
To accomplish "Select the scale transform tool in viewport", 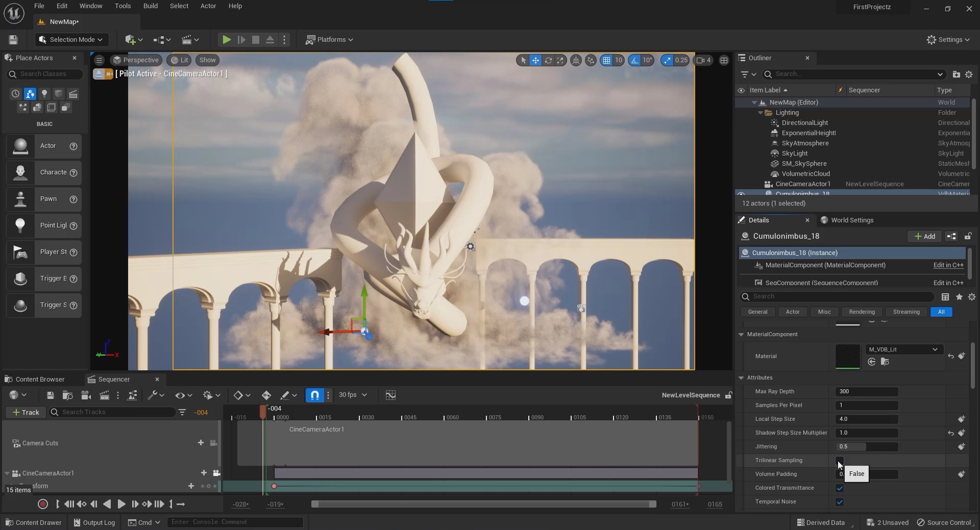I will point(560,60).
